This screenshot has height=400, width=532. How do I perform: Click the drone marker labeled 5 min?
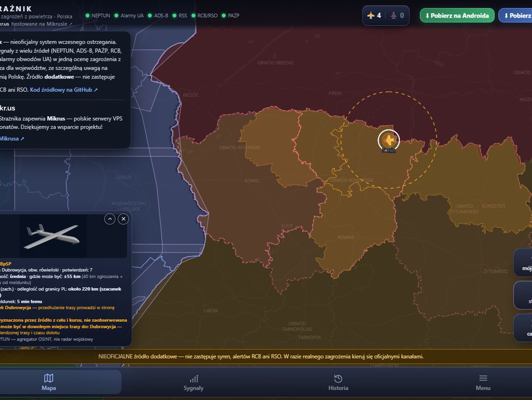tap(389, 140)
